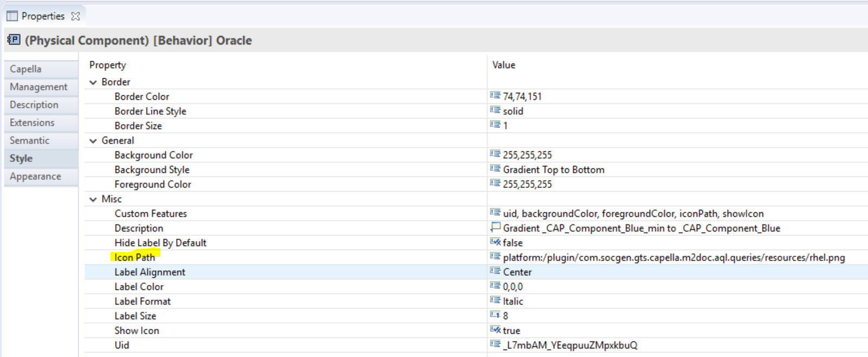Click the 'true' Show Icon value
The image size is (868, 357).
(x=511, y=330)
